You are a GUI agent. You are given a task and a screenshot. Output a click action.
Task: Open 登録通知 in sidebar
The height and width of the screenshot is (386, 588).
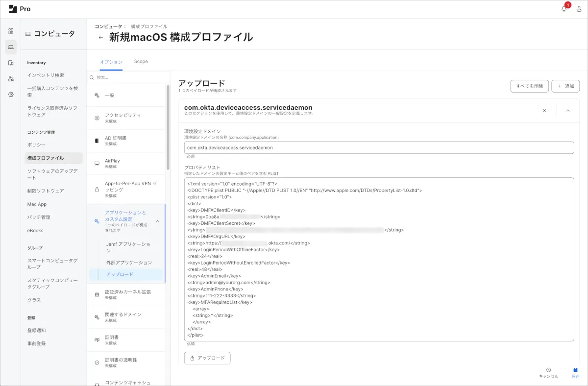click(x=36, y=331)
